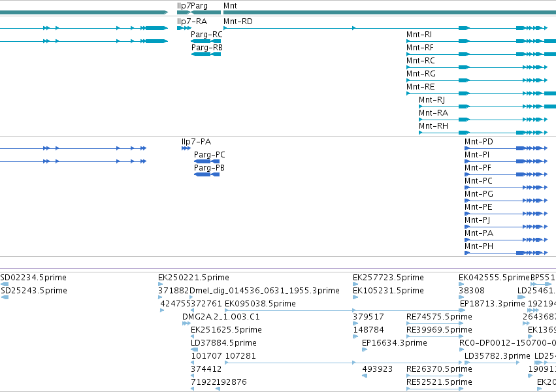Viewport: 556px width, 392px height.
Task: Click the Mnt-RI transcript label
Action: coord(419,35)
